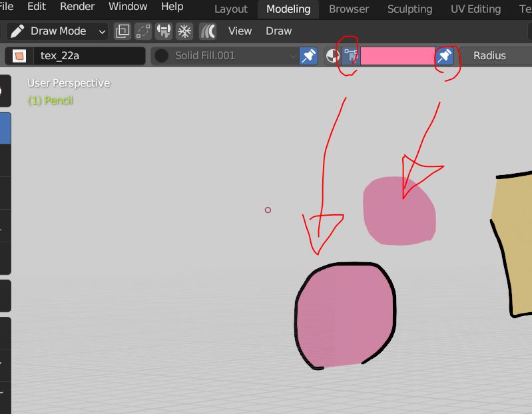Toggle the snowflake icon in header
Image resolution: width=532 pixels, height=414 pixels.
184,31
